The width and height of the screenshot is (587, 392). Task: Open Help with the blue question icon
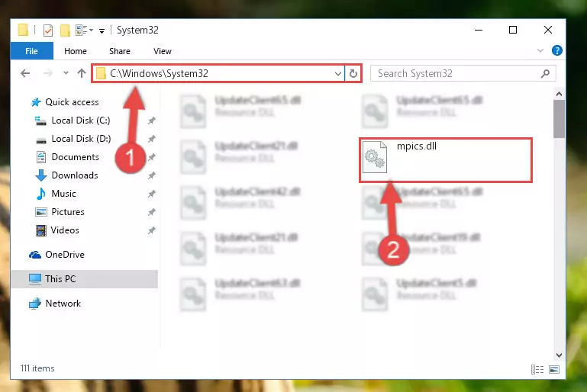pyautogui.click(x=557, y=50)
